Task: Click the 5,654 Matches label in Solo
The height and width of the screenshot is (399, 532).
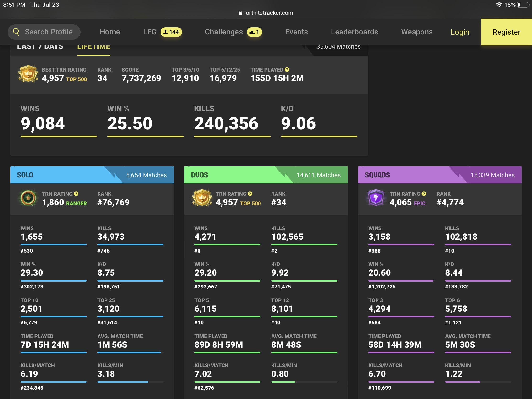Action: 146,175
